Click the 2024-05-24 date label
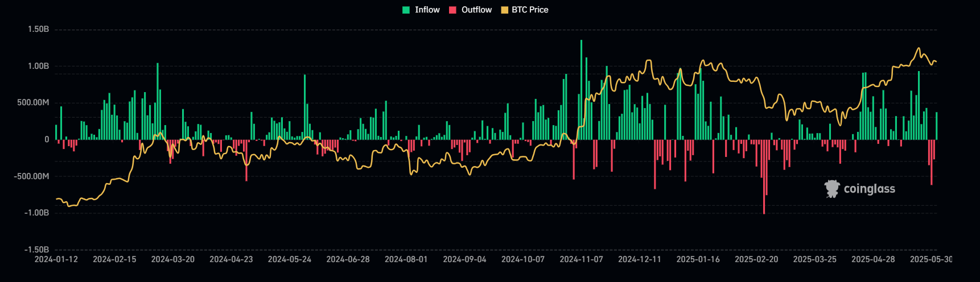Viewport: 980px width, 282px height. [290, 259]
